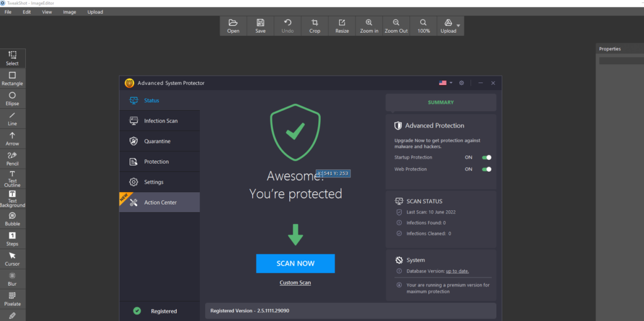Open the Upload menu in menu bar
The height and width of the screenshot is (321, 644).
tap(95, 12)
